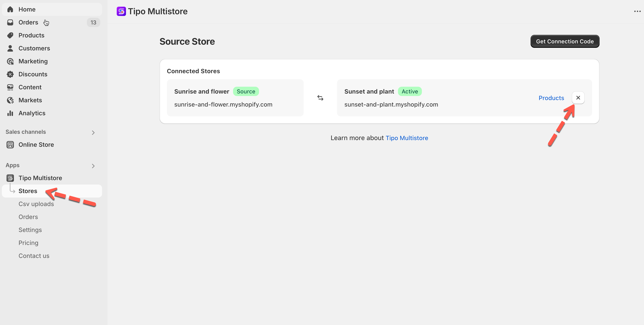Screen dimensions: 644x325
Task: Open Settings under Tipo Multistore
Action: point(30,230)
